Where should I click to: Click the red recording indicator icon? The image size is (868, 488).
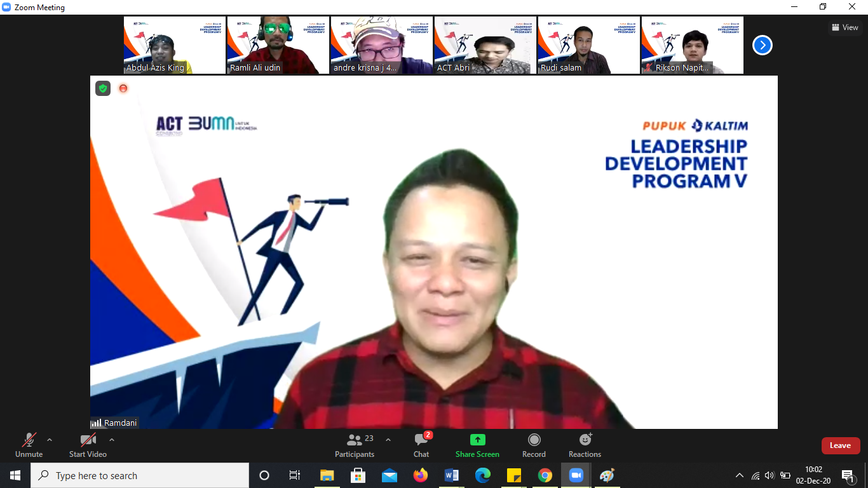(x=123, y=88)
